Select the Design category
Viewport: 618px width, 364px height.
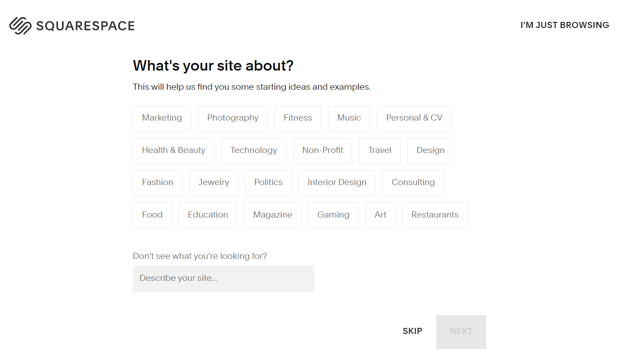coord(430,150)
